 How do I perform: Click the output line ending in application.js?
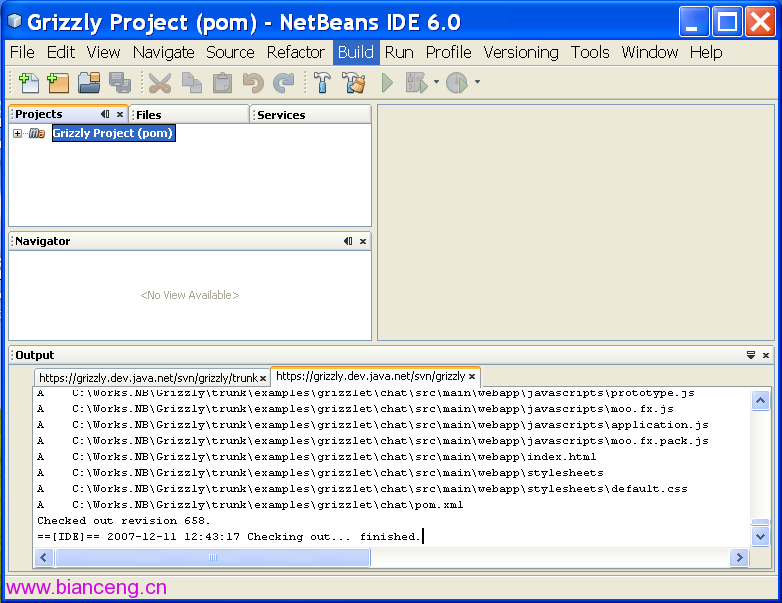tap(373, 425)
